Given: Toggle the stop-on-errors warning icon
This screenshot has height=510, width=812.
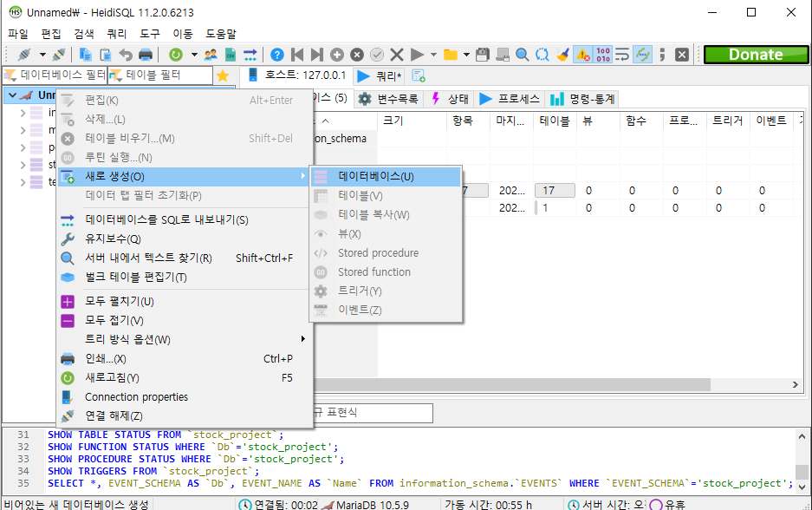Looking at the screenshot, I should point(582,55).
